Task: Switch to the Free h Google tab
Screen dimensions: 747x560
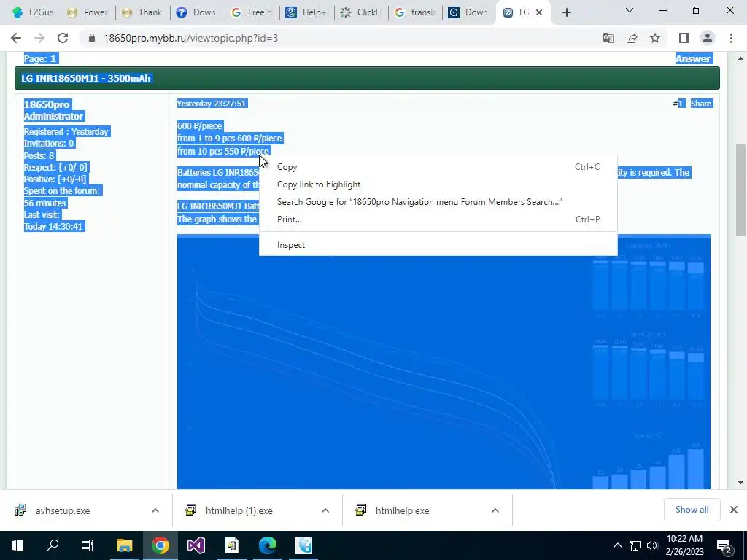Action: coord(252,12)
